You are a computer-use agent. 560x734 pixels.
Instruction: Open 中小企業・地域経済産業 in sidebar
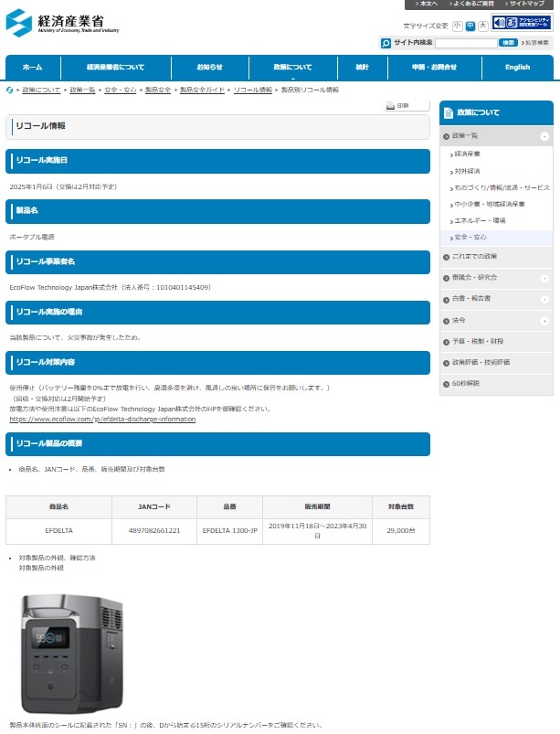490,204
